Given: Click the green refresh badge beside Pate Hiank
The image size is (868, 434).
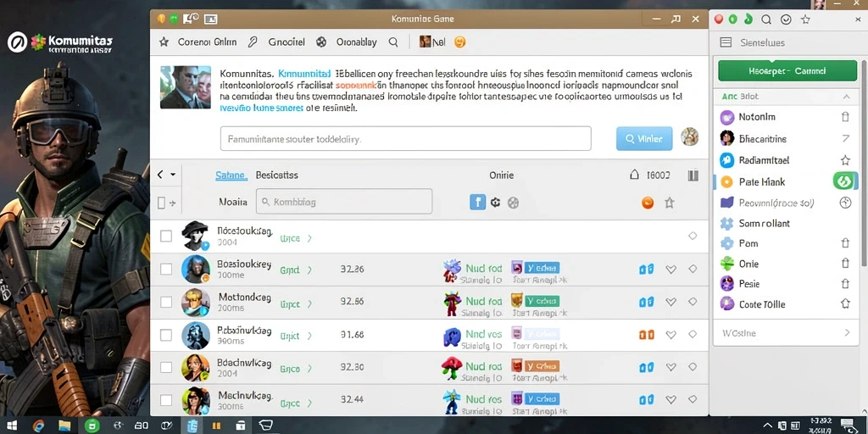Looking at the screenshot, I should pyautogui.click(x=843, y=181).
